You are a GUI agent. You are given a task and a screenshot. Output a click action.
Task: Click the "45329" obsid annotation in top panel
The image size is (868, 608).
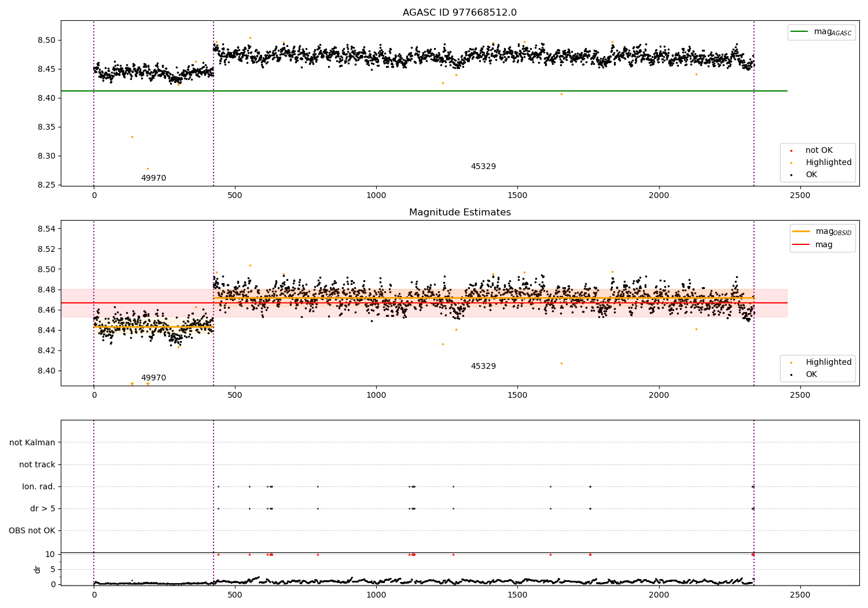(483, 167)
